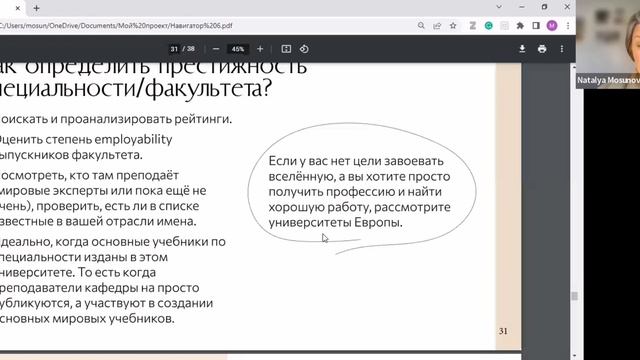The image size is (640, 360).
Task: Click the 45% zoom level field
Action: pos(238,49)
